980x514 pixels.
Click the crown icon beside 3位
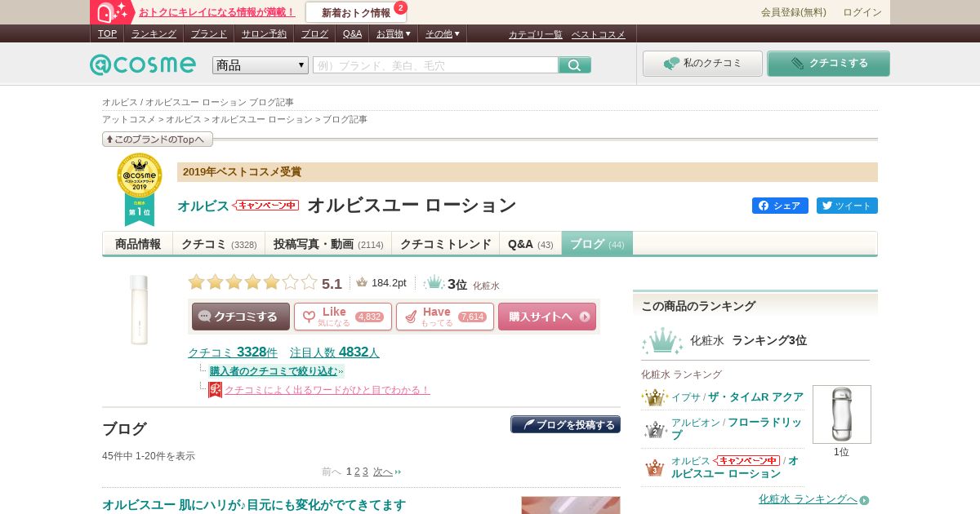[x=434, y=282]
